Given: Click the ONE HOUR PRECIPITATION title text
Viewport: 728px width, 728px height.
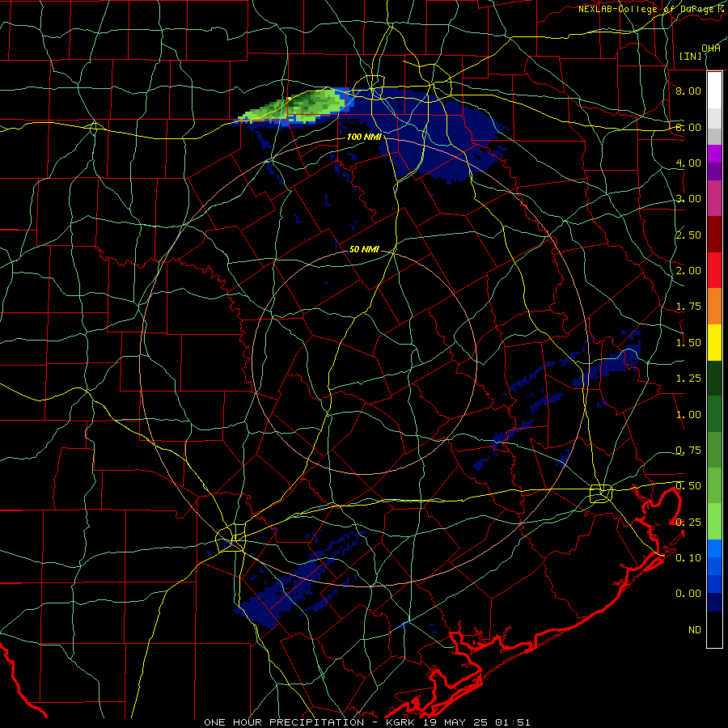Looking at the screenshot, I should (284, 722).
